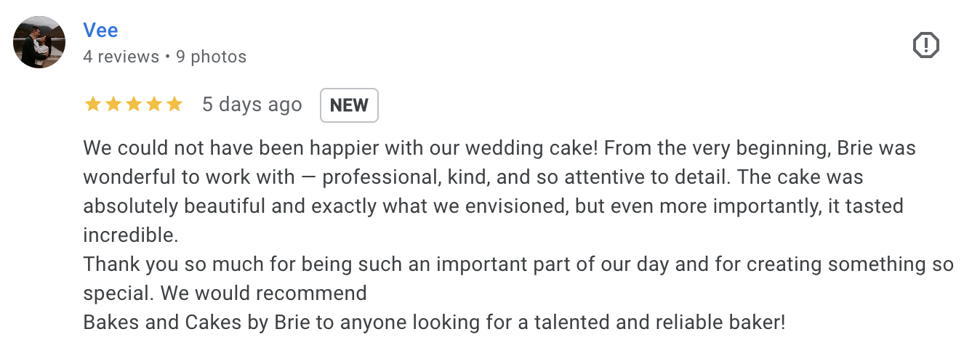Click the line starting 'Thank you so much'

click(518, 264)
